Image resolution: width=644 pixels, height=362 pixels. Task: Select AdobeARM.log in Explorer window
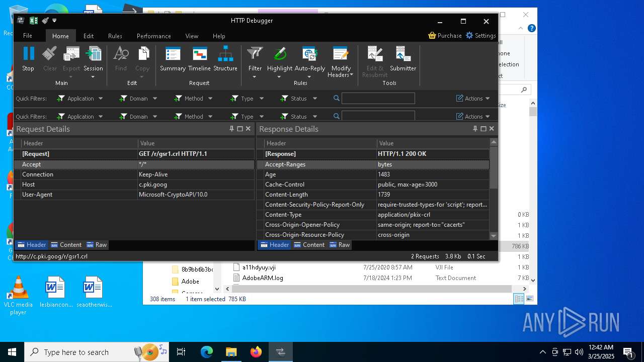262,278
